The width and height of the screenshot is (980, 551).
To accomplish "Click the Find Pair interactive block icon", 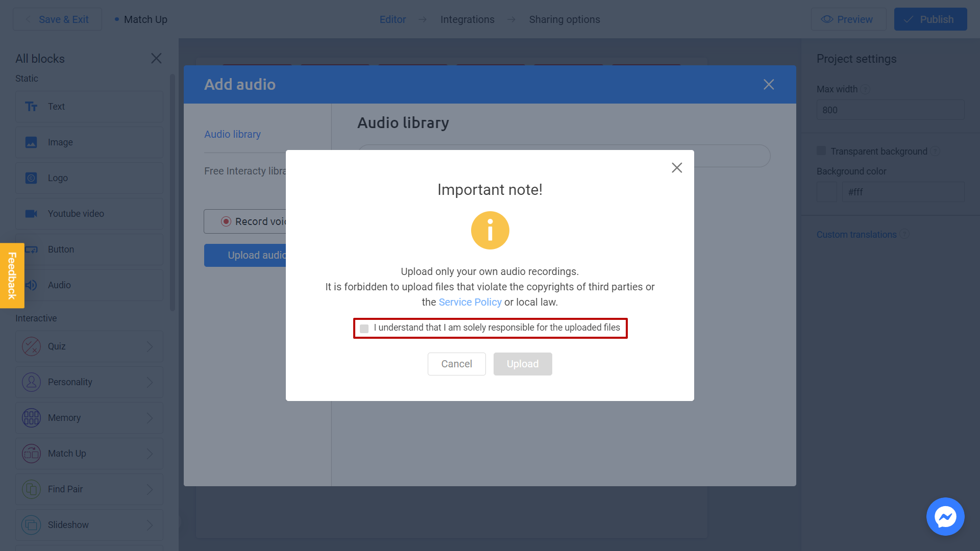I will pos(32,489).
